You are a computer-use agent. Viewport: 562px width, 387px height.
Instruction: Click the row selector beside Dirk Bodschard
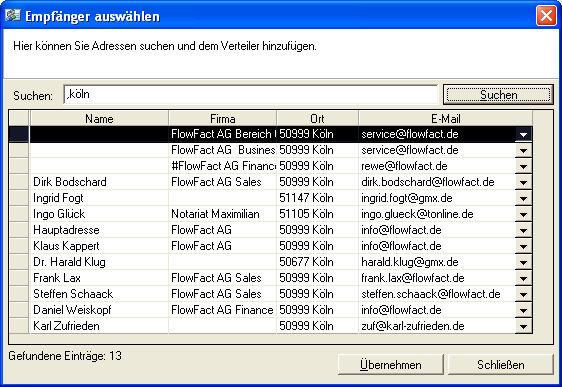[x=19, y=182]
